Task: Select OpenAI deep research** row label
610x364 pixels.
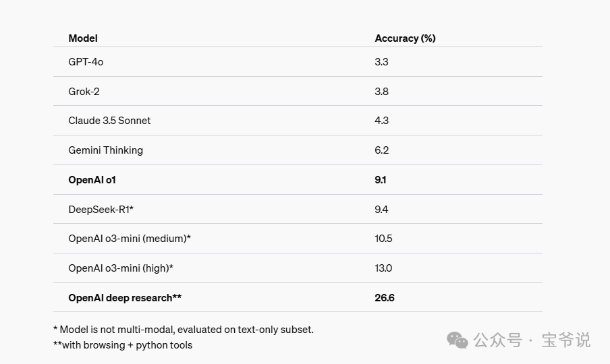Action: pyautogui.click(x=125, y=297)
